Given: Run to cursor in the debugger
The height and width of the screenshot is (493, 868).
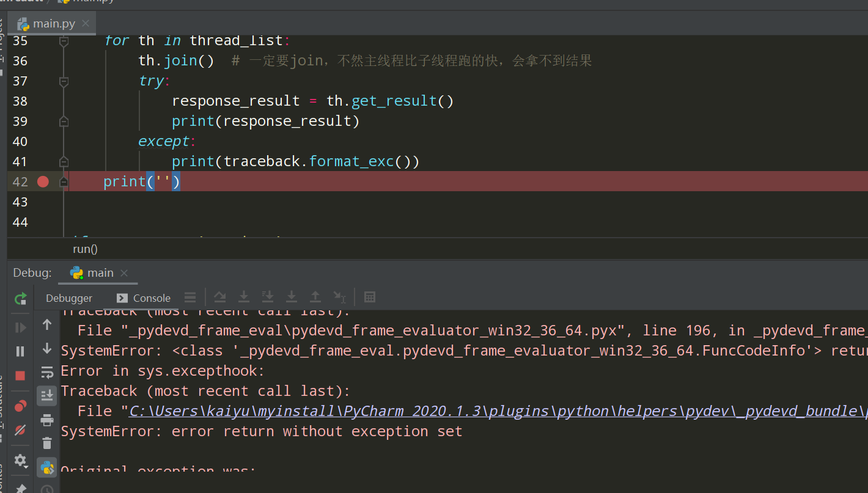Looking at the screenshot, I should click(x=340, y=297).
